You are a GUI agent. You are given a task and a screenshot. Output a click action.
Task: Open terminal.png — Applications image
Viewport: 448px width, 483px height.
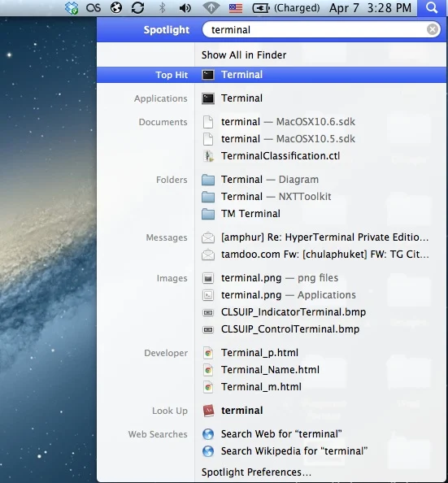(x=289, y=295)
